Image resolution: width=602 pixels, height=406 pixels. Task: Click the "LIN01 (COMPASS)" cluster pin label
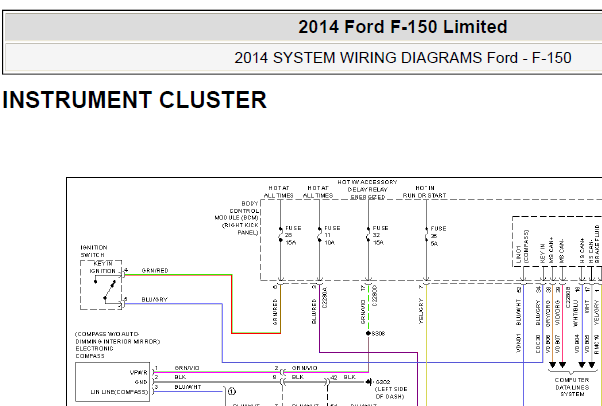point(522,247)
